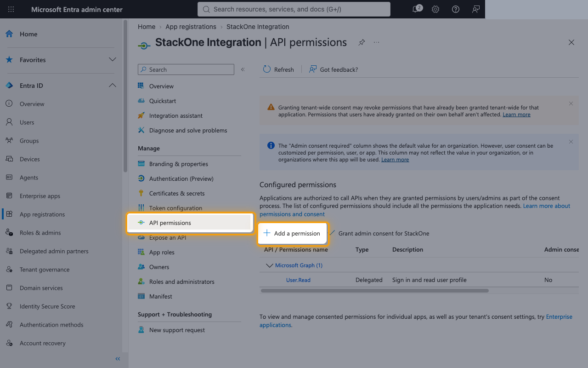Dismiss the tenant-wide consent warning banner
588x368 pixels.
coord(571,103)
